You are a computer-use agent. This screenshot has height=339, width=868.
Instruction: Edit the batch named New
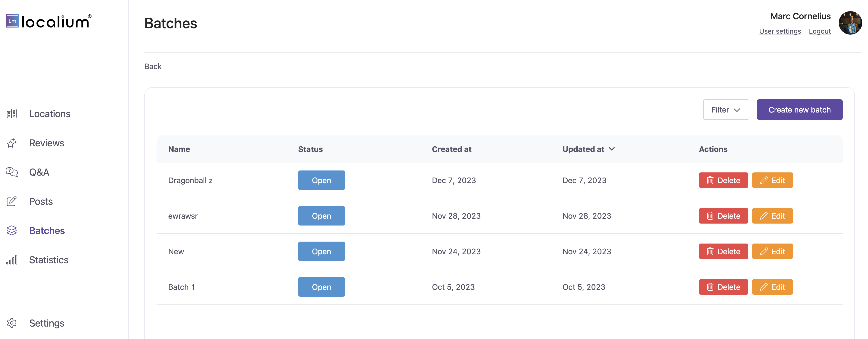point(772,252)
